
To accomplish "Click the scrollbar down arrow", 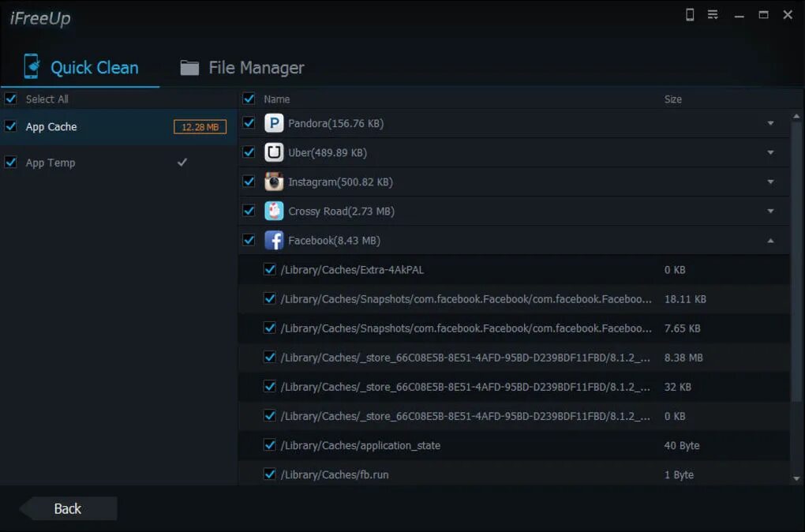I will (796, 478).
